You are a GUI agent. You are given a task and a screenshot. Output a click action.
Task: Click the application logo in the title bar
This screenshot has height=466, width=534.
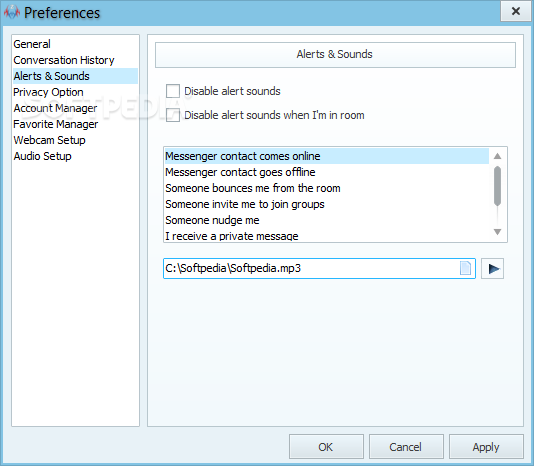click(x=12, y=12)
